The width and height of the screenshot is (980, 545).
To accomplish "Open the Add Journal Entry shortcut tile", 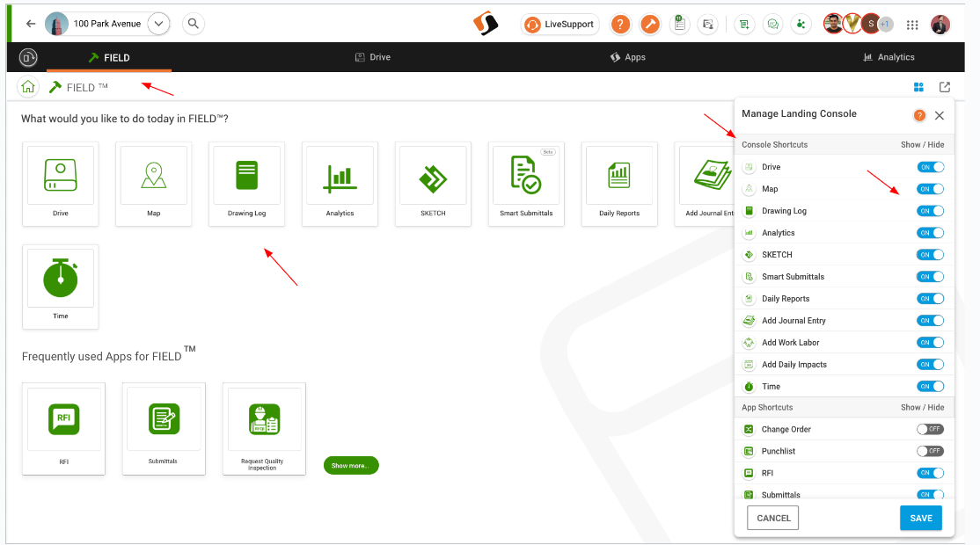I will [705, 184].
